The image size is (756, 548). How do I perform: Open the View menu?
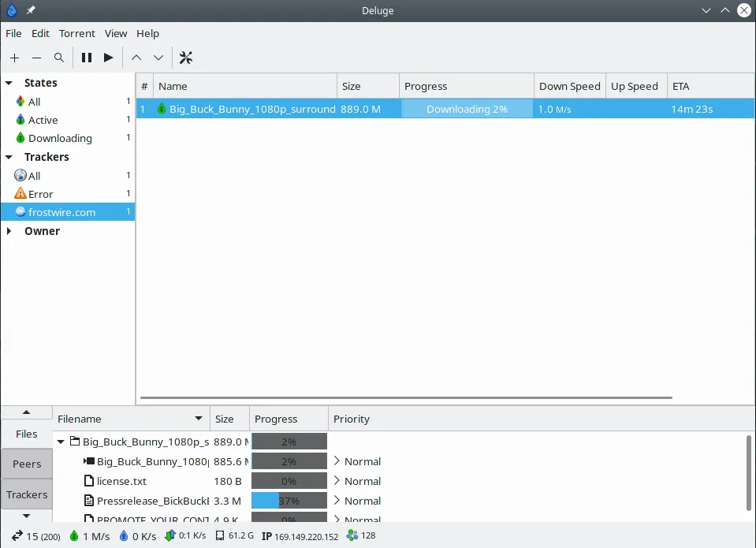116,33
